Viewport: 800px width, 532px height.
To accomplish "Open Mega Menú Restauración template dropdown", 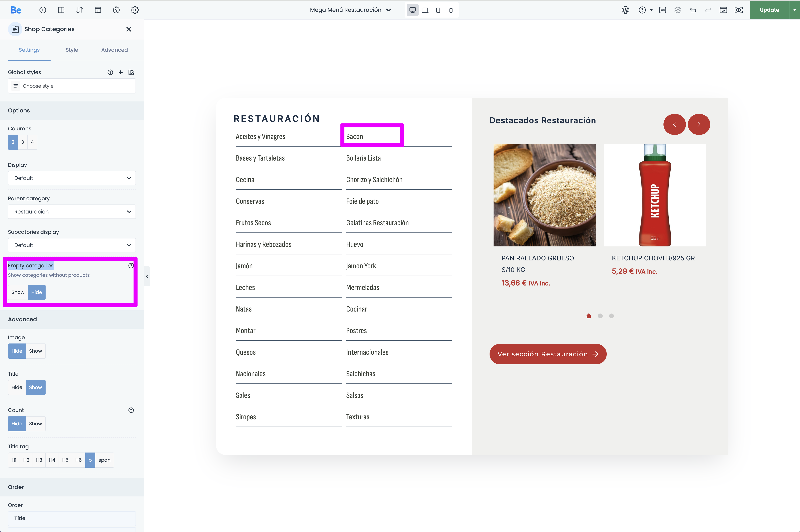I will pyautogui.click(x=350, y=10).
